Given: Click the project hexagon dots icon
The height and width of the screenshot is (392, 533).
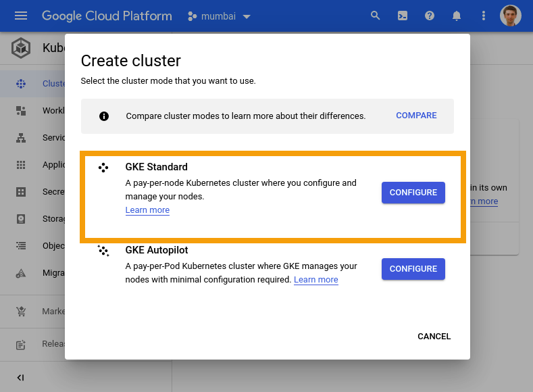Looking at the screenshot, I should tap(192, 16).
